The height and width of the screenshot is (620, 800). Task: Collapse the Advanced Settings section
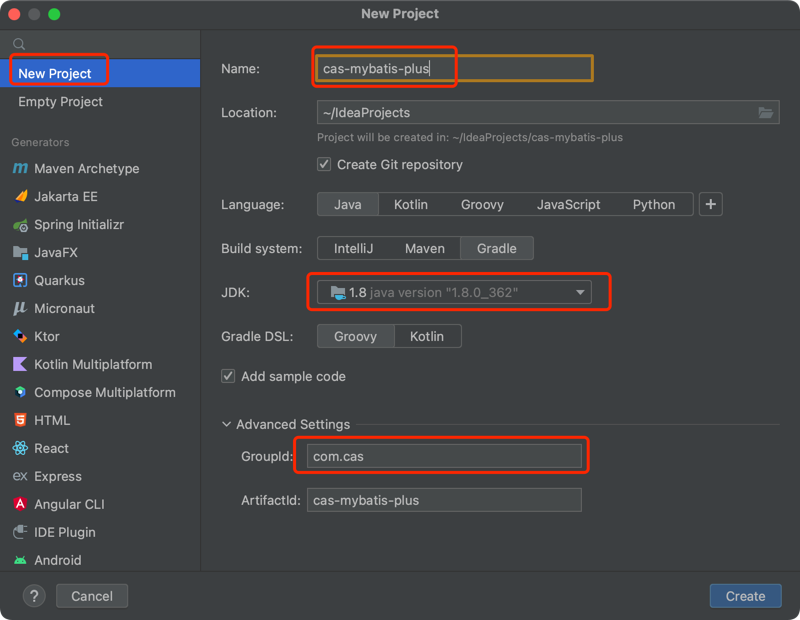tap(227, 425)
